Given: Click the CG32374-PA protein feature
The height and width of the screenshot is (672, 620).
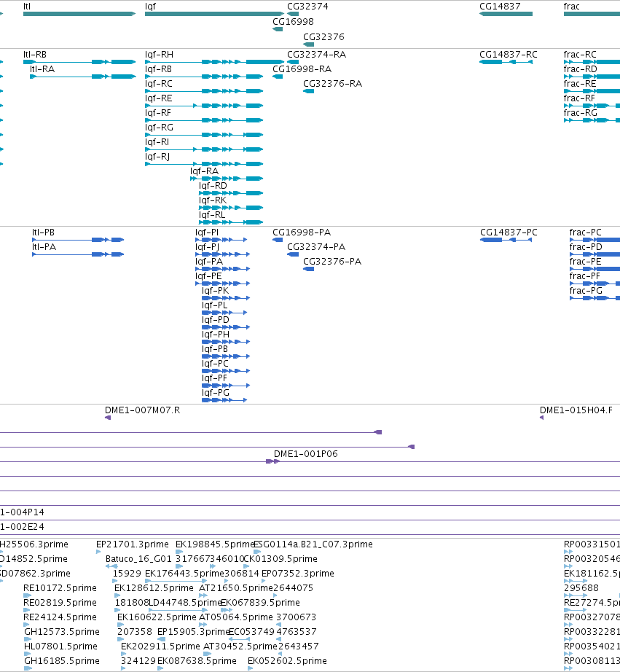Looking at the screenshot, I should coord(293,254).
